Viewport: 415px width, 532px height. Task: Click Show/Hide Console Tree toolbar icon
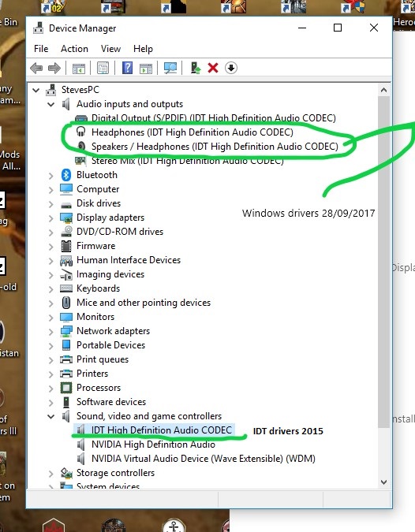(79, 69)
